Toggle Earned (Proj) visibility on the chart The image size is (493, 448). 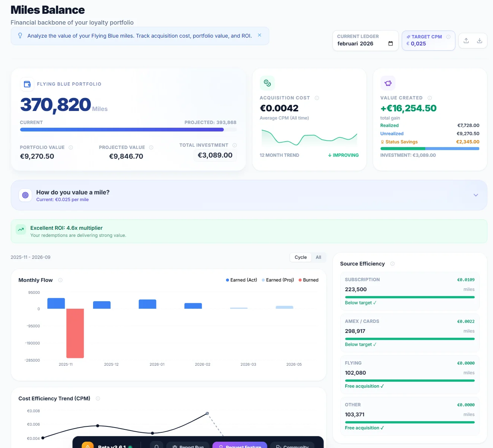pyautogui.click(x=278, y=280)
